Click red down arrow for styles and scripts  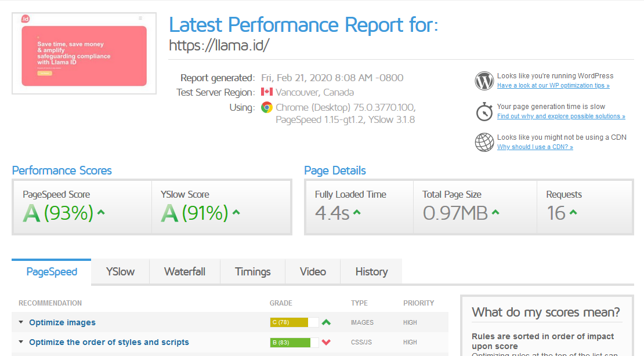coord(326,342)
